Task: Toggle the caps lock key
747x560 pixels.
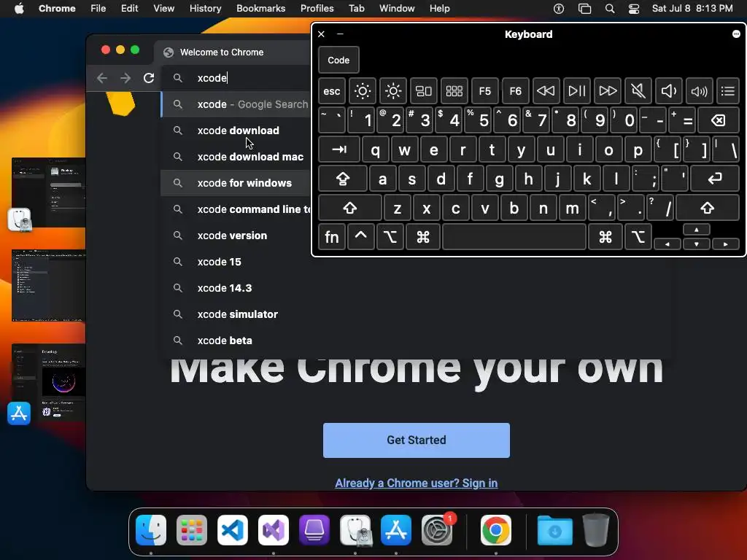Action: click(x=343, y=179)
